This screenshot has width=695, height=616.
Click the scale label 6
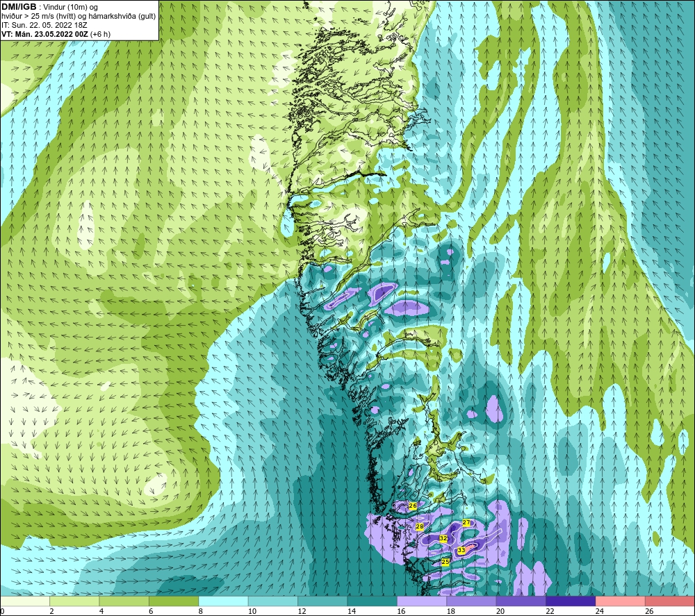[x=151, y=612]
